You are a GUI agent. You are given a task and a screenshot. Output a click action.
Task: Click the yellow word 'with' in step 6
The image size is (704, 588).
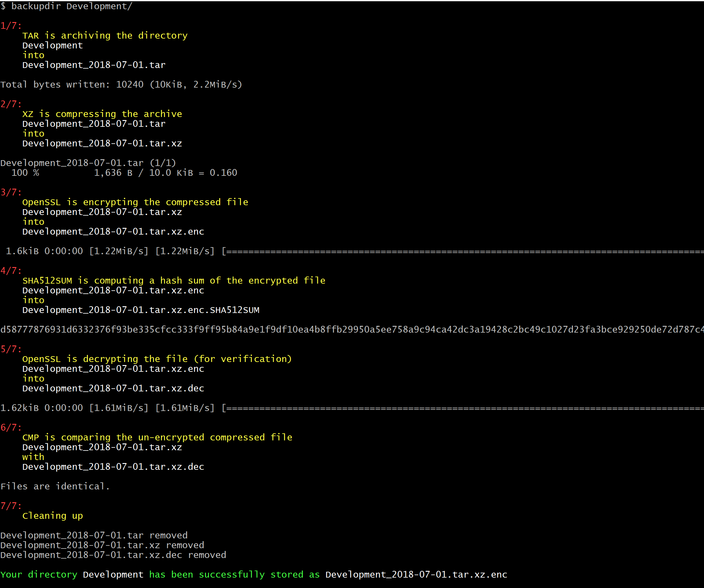tap(33, 457)
